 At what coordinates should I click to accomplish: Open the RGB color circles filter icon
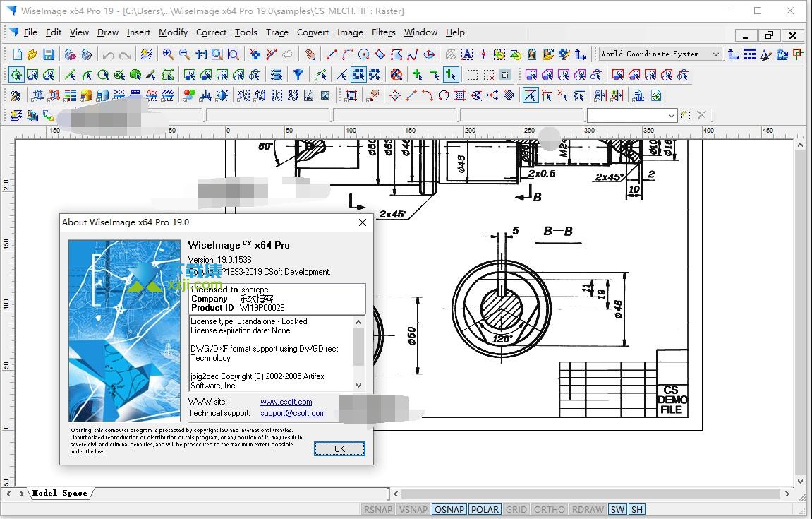point(189,95)
